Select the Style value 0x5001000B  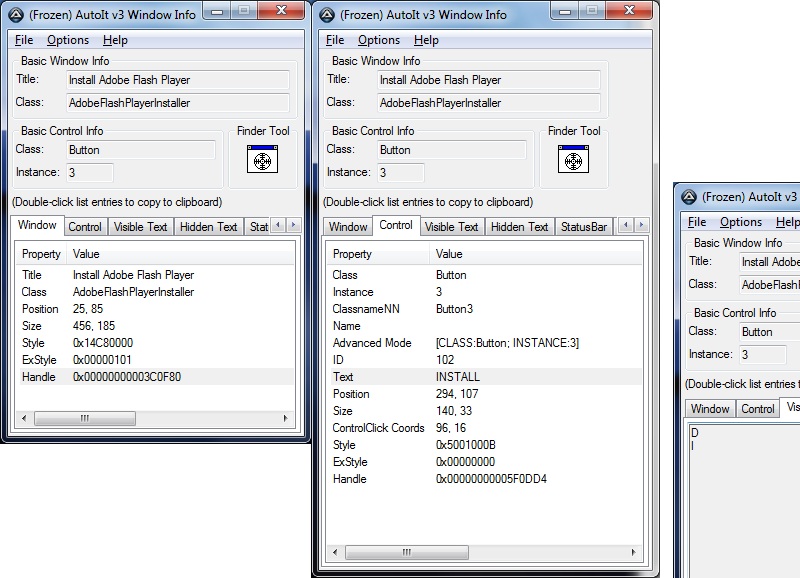pos(466,445)
